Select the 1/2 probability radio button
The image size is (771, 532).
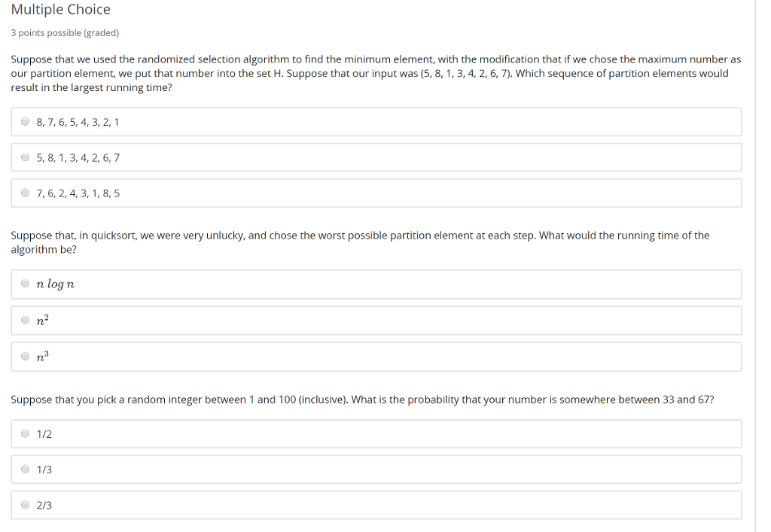(26, 433)
